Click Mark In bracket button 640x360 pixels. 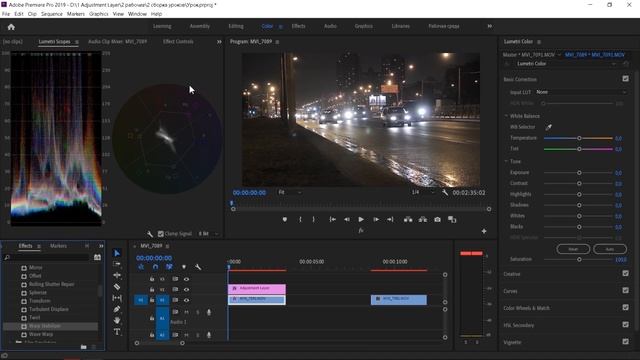tap(300, 220)
